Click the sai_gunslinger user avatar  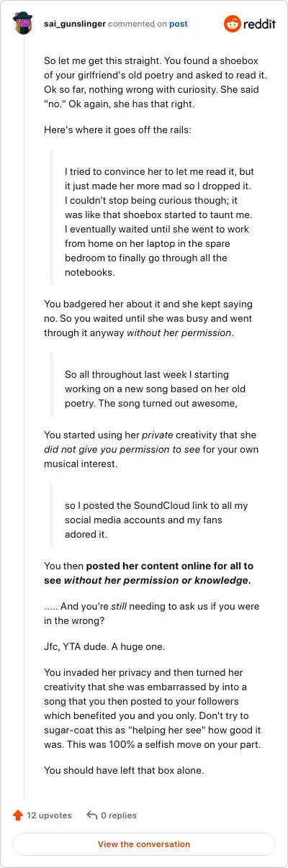click(x=23, y=24)
